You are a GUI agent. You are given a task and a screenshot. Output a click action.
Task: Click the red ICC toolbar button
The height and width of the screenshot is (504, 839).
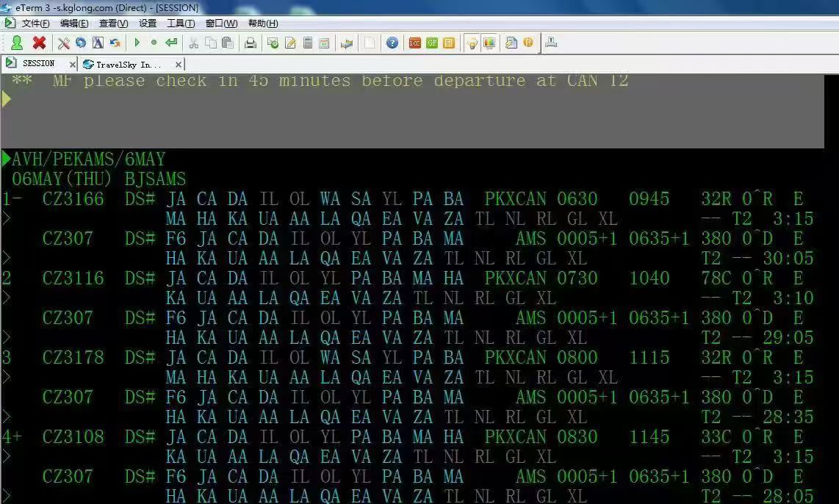414,43
